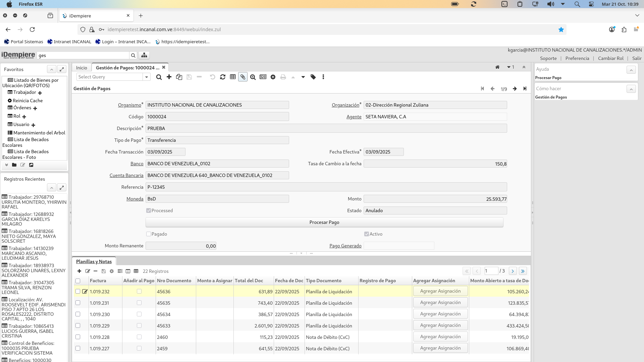The height and width of the screenshot is (362, 644).
Task: Check the Pagado checkbox
Action: [149, 234]
